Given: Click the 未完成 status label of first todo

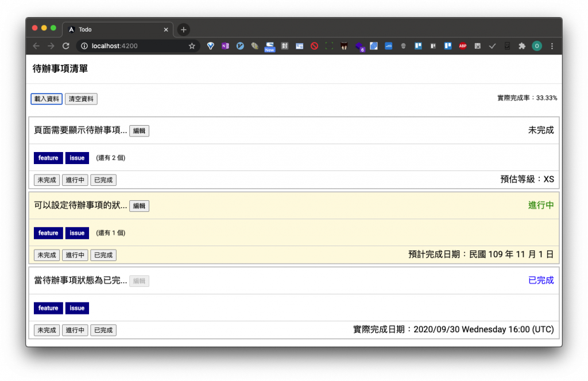Looking at the screenshot, I should (541, 130).
